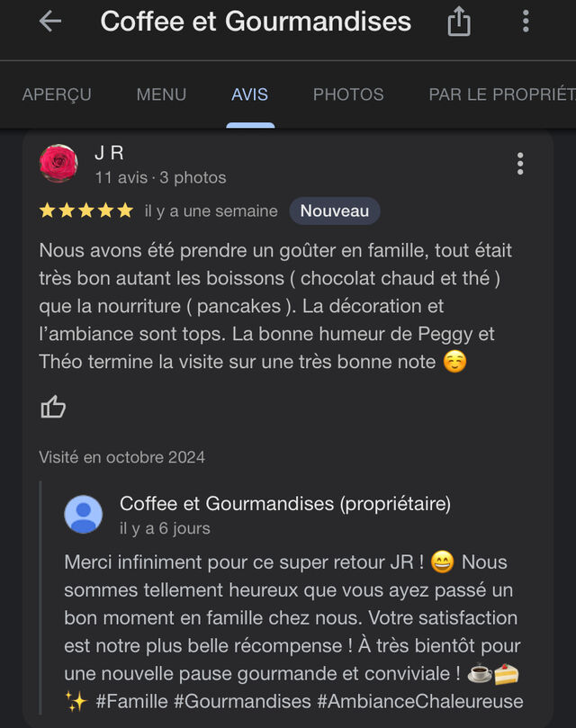This screenshot has width=576, height=728.
Task: Click Coffee et Gourmandises (propriétaire) name
Action: [285, 504]
